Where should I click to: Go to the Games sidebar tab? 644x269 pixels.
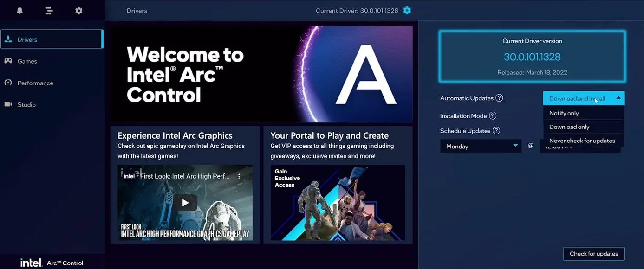(x=52, y=61)
